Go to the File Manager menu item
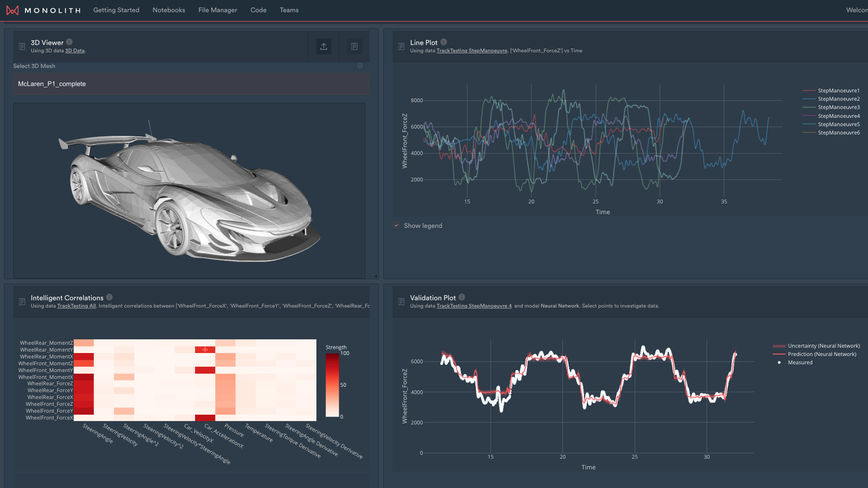Image resolution: width=868 pixels, height=488 pixels. 218,10
